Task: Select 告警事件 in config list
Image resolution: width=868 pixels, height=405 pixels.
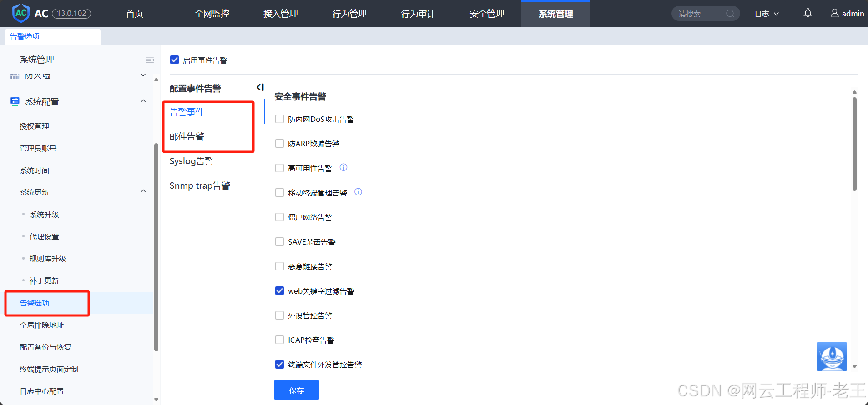Action: 187,112
